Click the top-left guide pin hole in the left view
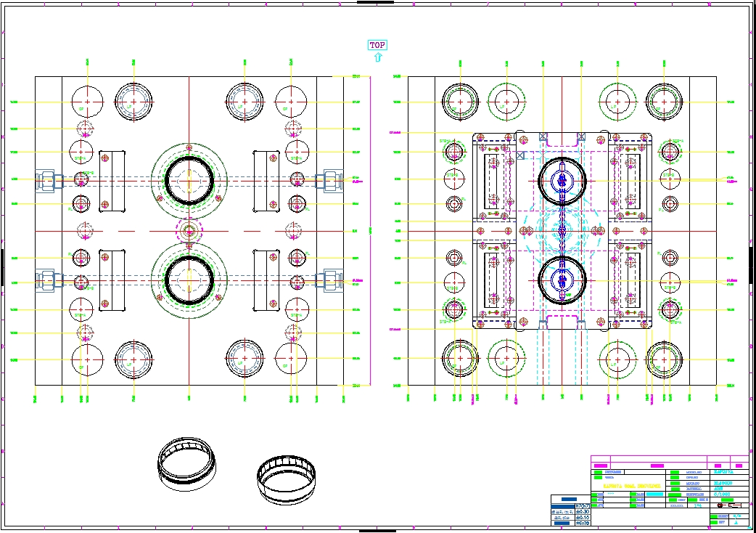 click(x=88, y=102)
